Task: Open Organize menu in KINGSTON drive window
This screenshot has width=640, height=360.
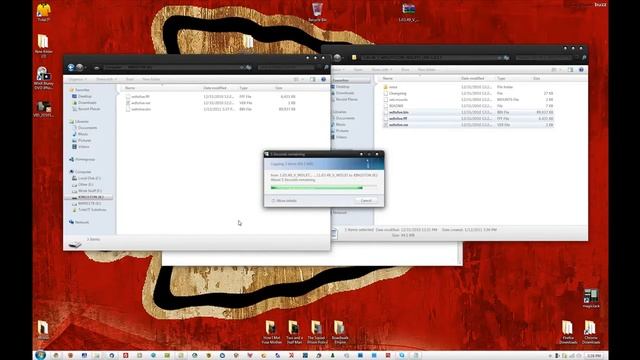Action: click(x=77, y=79)
